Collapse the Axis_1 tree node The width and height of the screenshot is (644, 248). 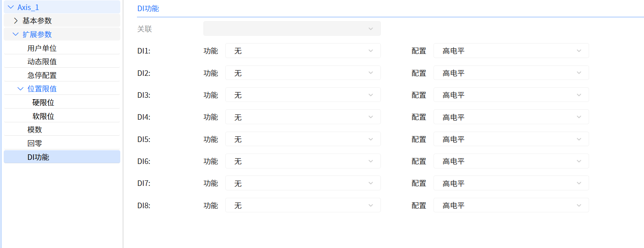point(11,7)
